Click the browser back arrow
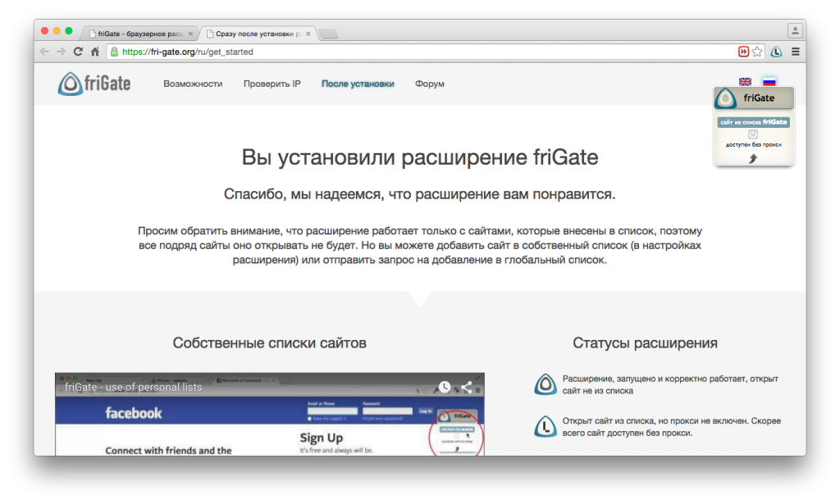Image resolution: width=840 pixels, height=504 pixels. (x=44, y=52)
